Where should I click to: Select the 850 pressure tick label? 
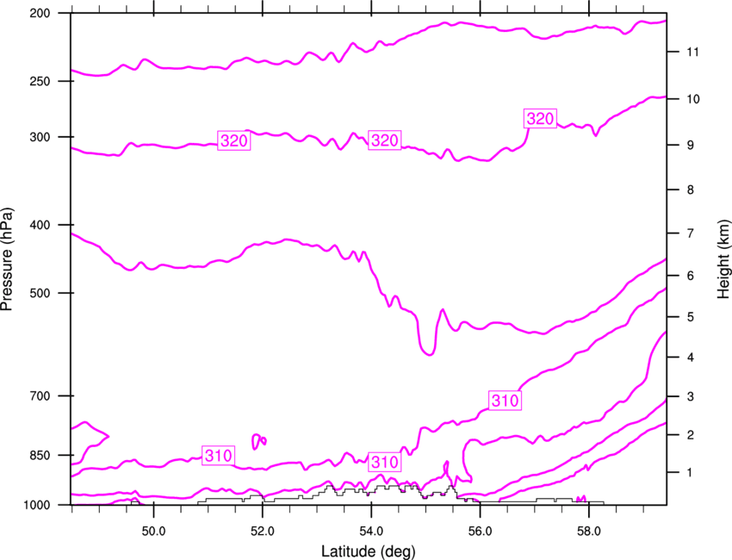[x=40, y=455]
